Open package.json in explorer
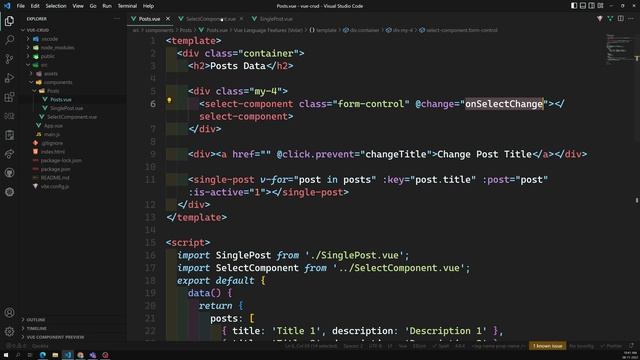Viewport: 640px width, 360px height. tap(55, 169)
